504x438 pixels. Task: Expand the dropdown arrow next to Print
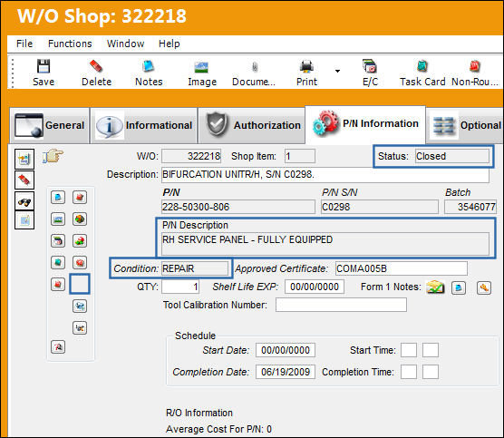click(x=337, y=71)
